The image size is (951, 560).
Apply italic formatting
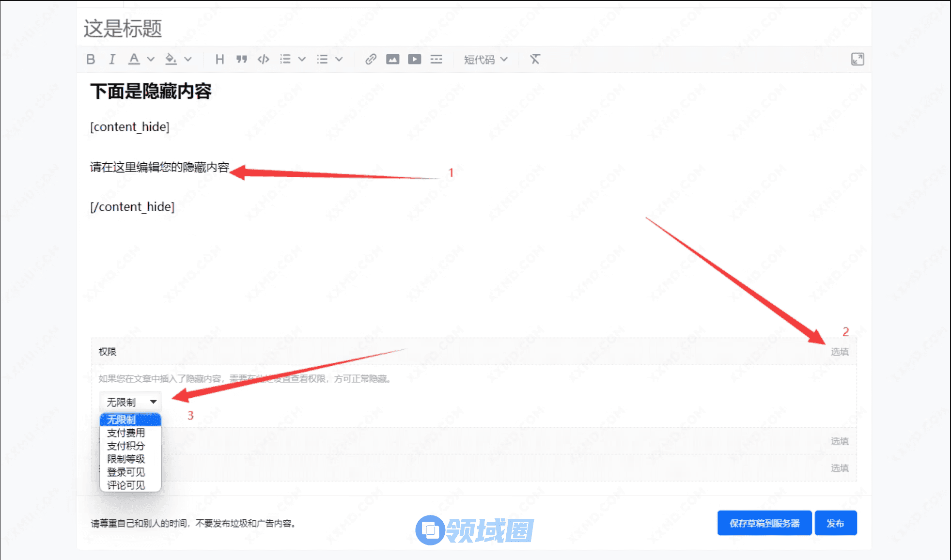(x=112, y=59)
